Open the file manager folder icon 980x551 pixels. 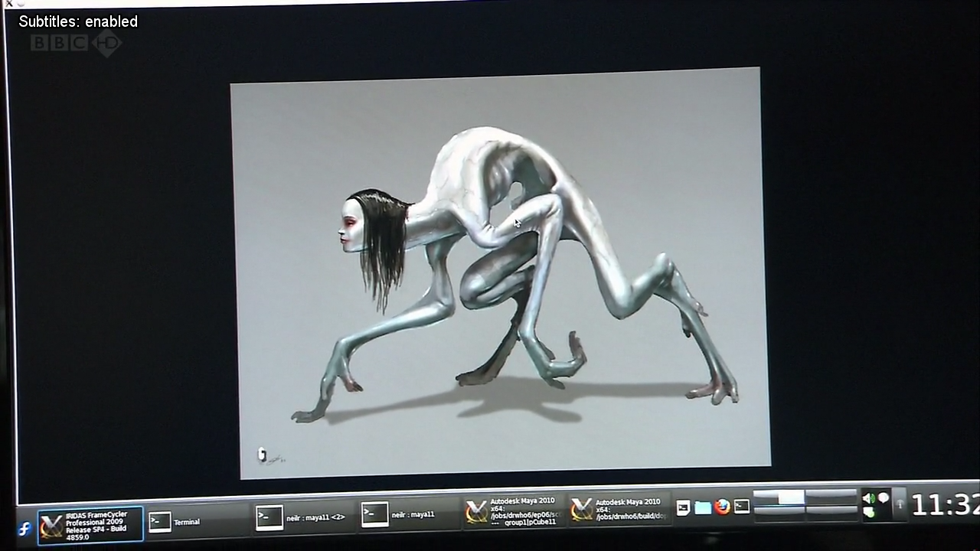(702, 507)
